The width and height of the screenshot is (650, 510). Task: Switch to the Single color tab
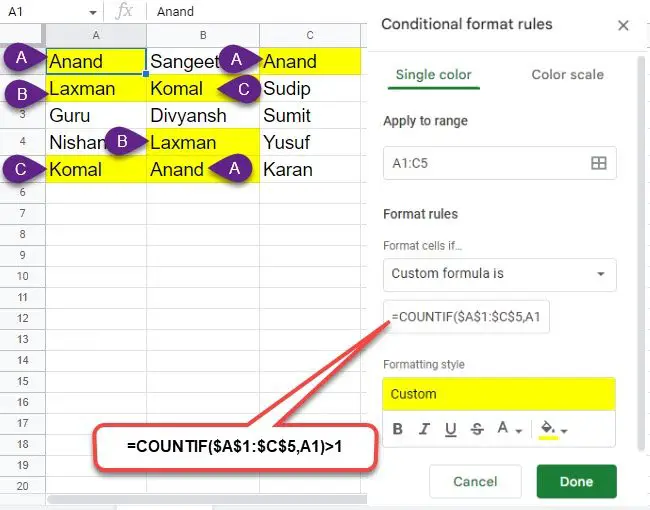pyautogui.click(x=434, y=75)
